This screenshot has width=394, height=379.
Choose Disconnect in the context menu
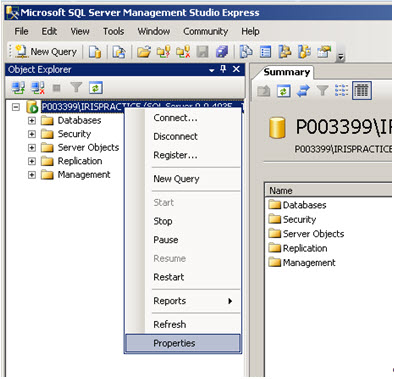click(183, 136)
